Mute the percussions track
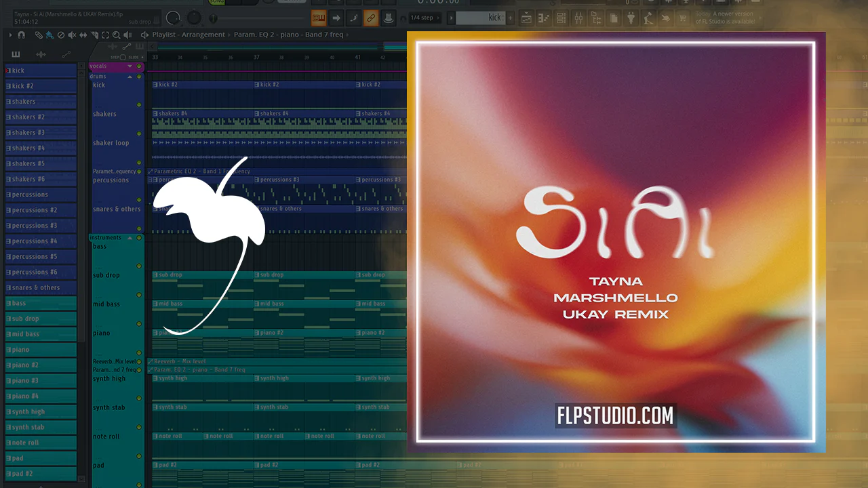Viewport: 868px width, 488px height. (140, 200)
